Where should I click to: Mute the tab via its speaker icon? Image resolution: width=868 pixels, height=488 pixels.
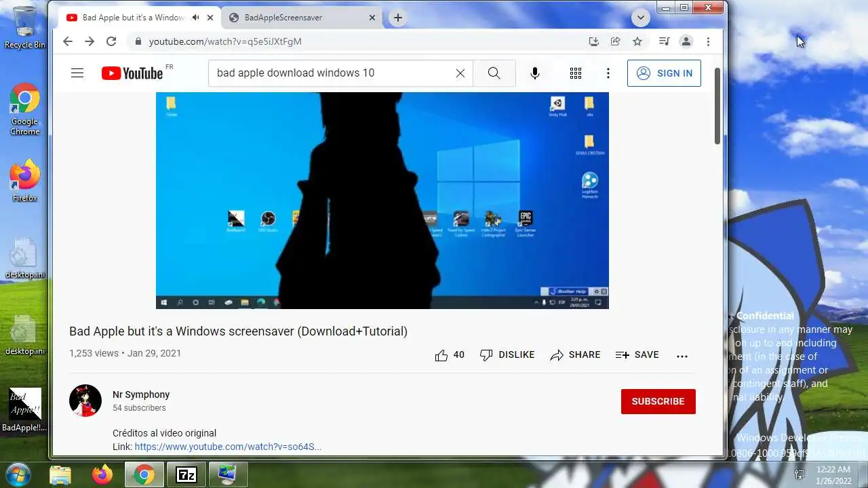[x=196, y=18]
